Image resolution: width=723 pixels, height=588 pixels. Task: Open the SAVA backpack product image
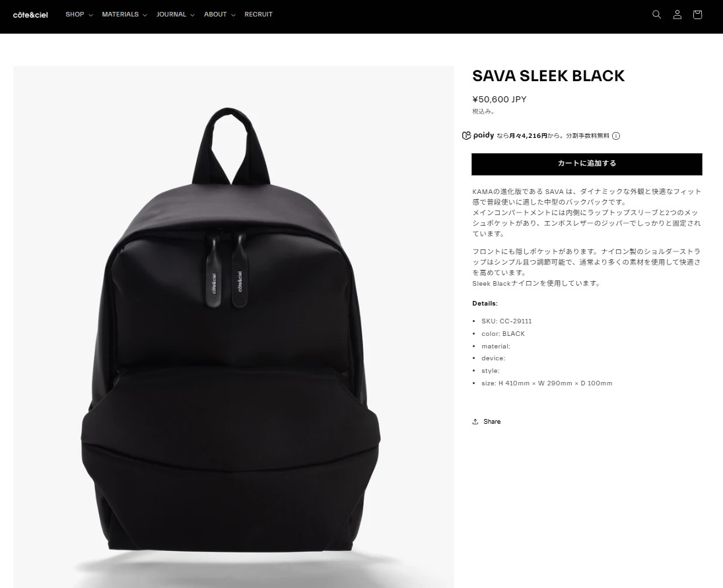(233, 327)
